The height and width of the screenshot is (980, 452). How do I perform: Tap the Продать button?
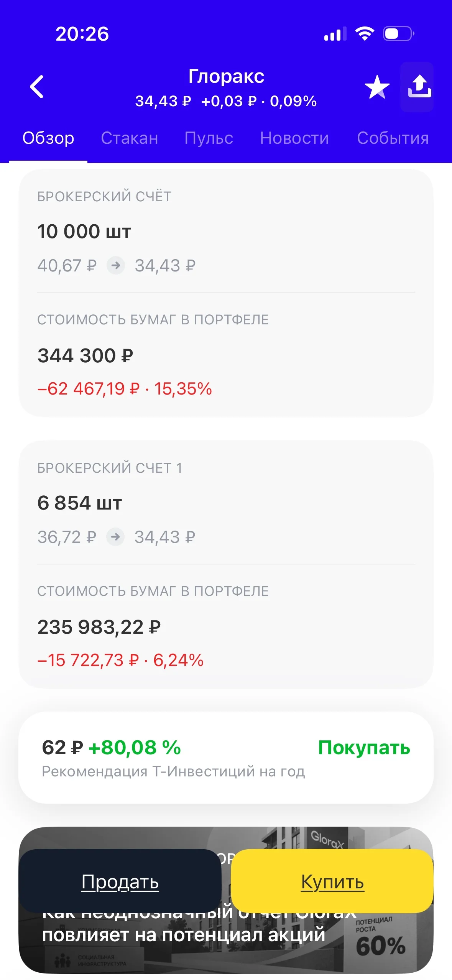tap(120, 881)
